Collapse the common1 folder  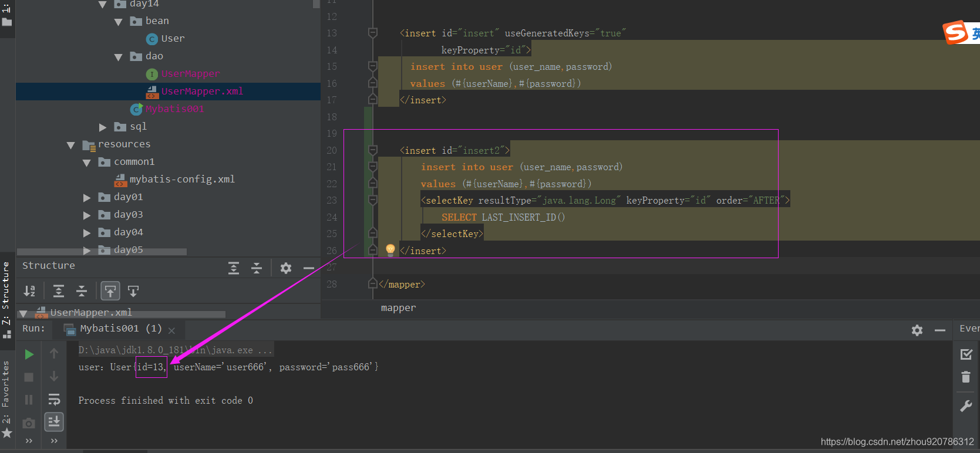[x=86, y=163]
